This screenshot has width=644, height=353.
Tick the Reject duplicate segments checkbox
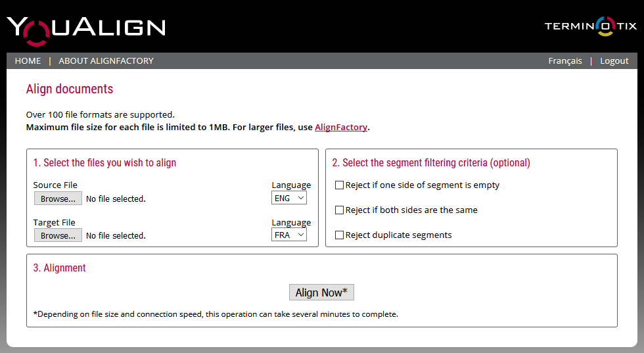(340, 235)
